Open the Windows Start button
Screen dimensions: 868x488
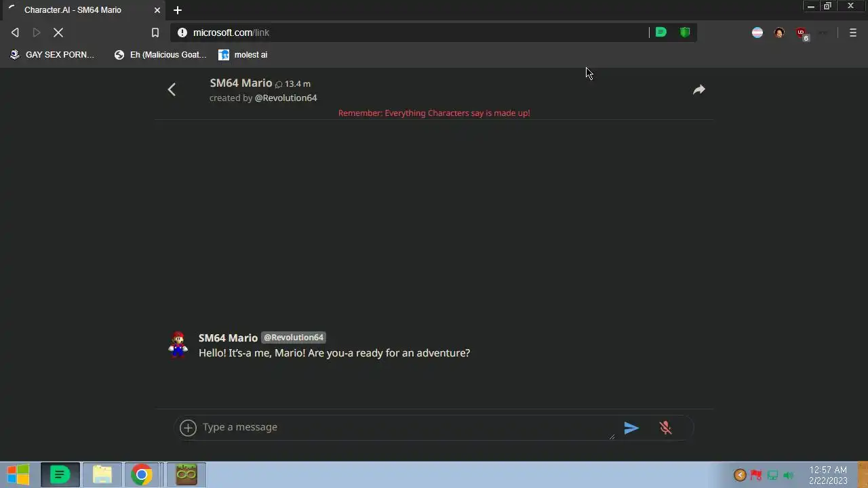pos(18,475)
